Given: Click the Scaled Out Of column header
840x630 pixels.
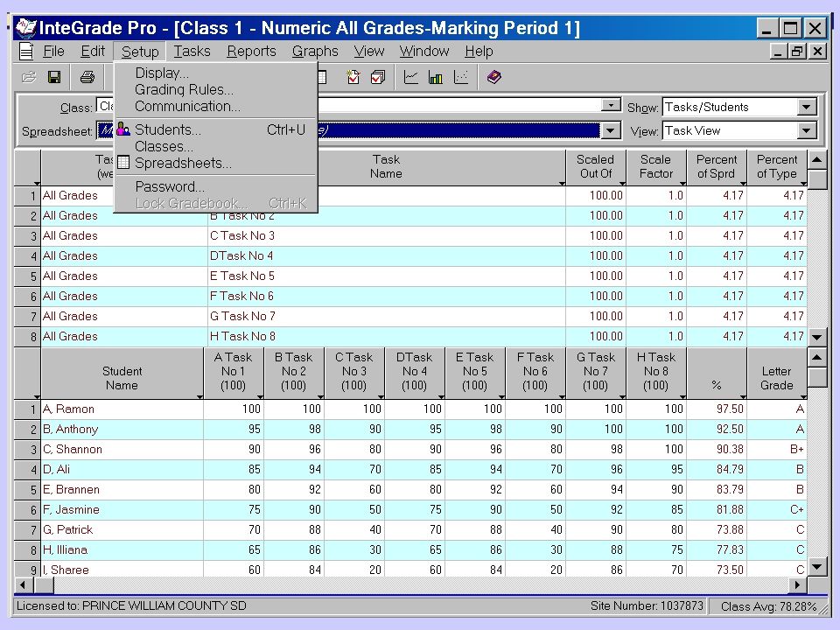Looking at the screenshot, I should pos(596,166).
